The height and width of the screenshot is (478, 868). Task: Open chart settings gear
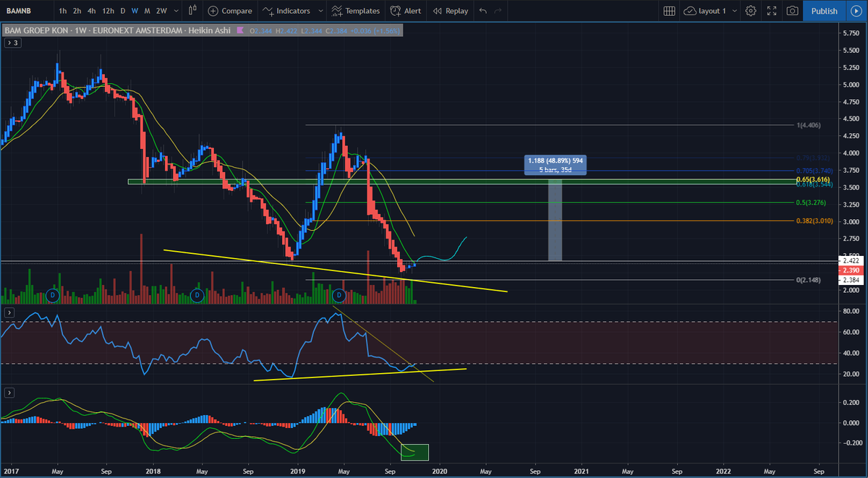point(751,11)
